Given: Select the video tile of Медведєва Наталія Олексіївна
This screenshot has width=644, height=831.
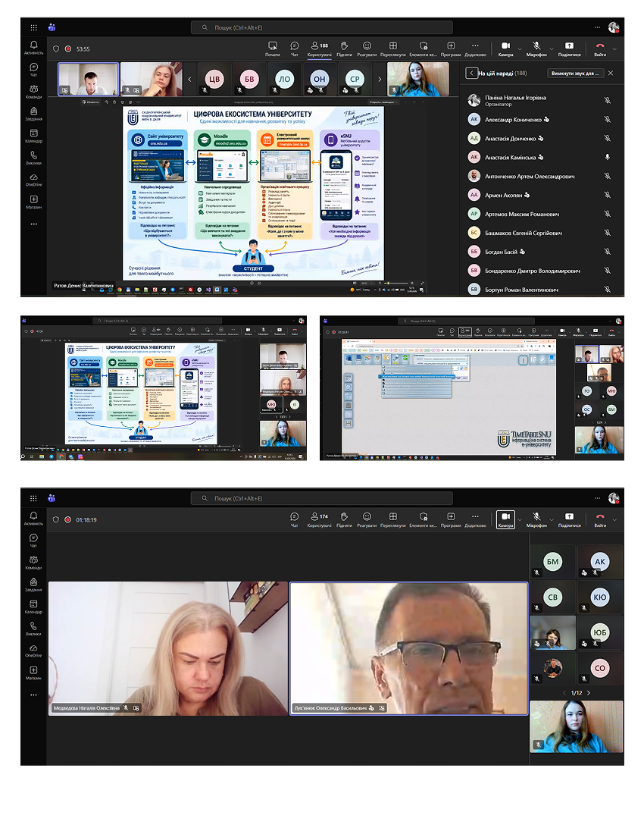Looking at the screenshot, I should point(168,648).
